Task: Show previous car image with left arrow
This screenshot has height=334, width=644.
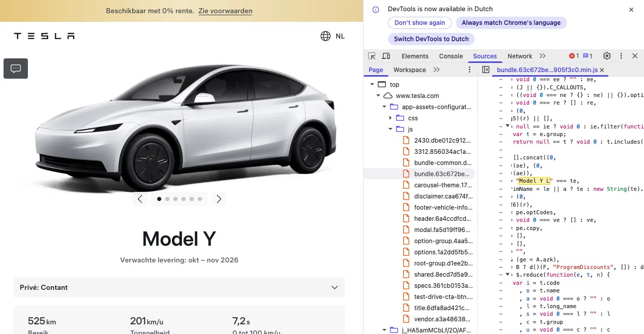Action: 140,199
